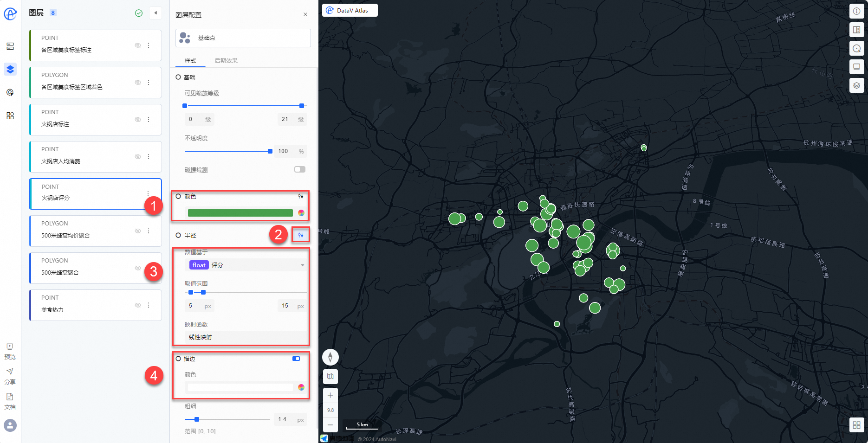Toggle visibility of 500米蜂窝聚合 layer

(138, 268)
